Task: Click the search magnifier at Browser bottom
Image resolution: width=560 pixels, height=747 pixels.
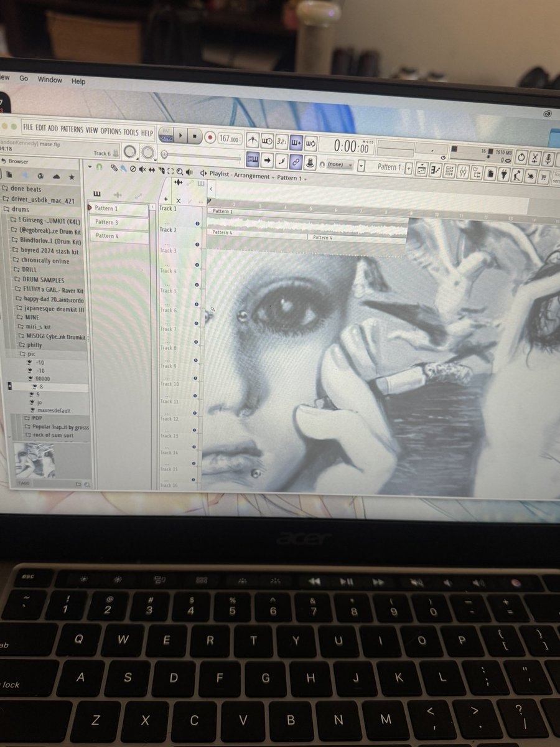Action: pos(87,483)
